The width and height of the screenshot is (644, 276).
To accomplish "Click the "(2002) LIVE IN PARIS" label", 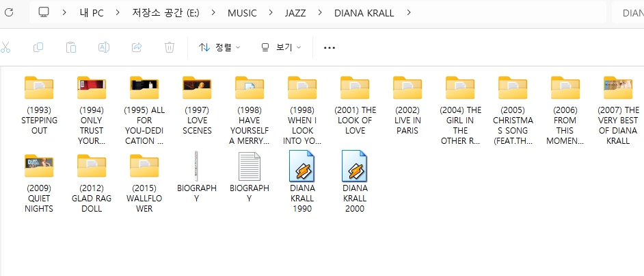I will 407,121.
